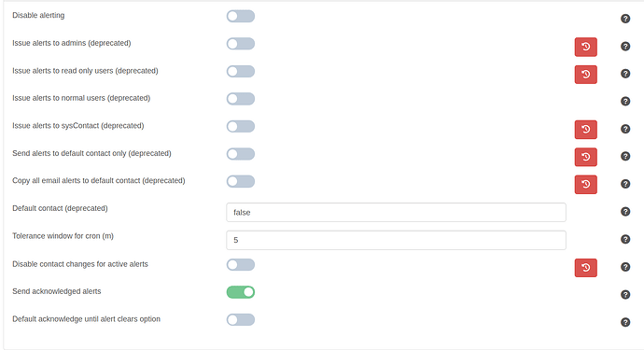View help for Disable contact changes
Screen dimensions: 644x350
pyautogui.click(x=625, y=267)
